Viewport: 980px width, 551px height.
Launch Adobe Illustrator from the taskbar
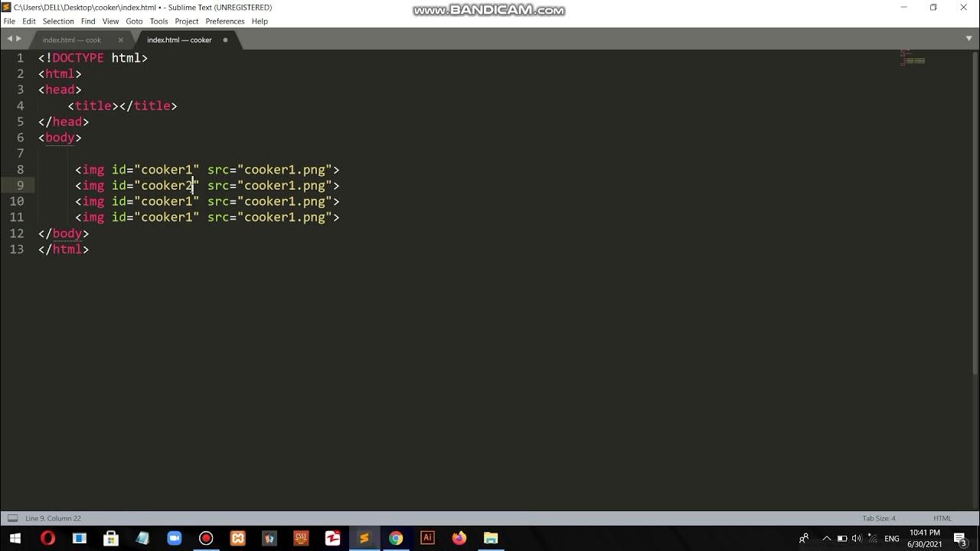[427, 538]
